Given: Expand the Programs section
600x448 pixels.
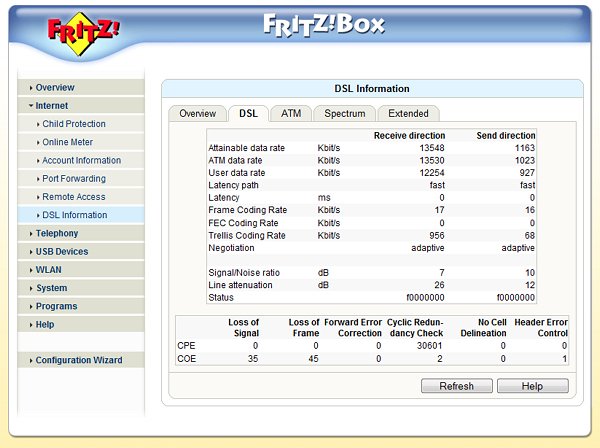Looking at the screenshot, I should (x=55, y=306).
